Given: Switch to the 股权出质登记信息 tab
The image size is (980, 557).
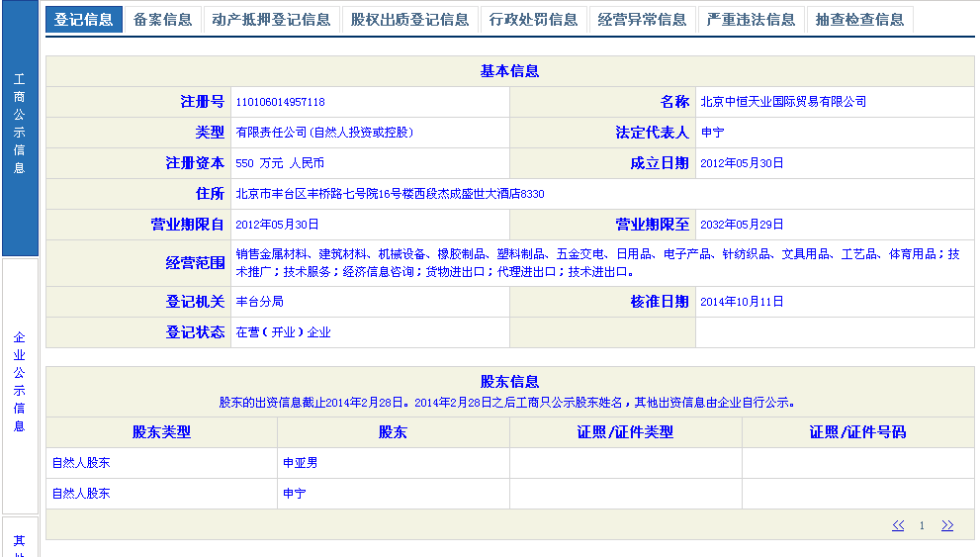Looking at the screenshot, I should 409,20.
